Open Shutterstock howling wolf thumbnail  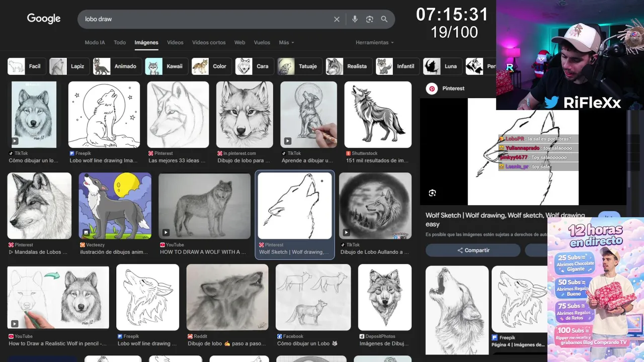click(378, 115)
